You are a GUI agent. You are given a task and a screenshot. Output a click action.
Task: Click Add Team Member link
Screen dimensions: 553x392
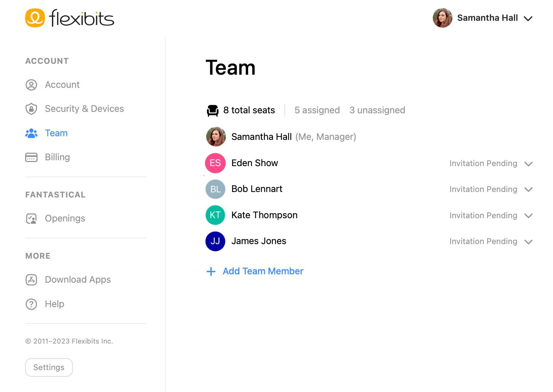[x=263, y=271]
